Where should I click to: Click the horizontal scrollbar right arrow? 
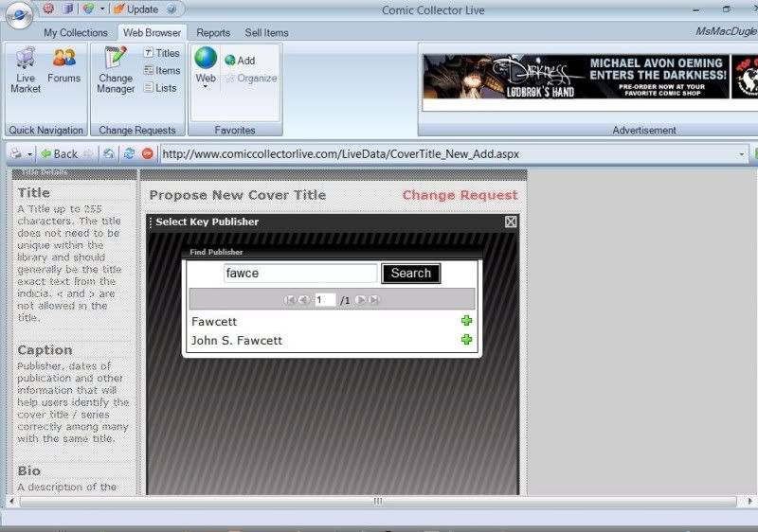(x=749, y=501)
